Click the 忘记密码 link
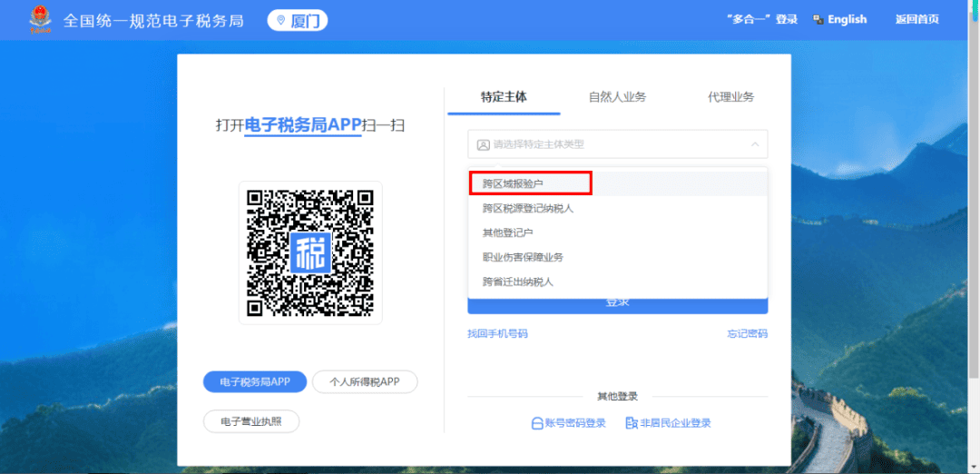This screenshot has height=474, width=980. click(747, 333)
